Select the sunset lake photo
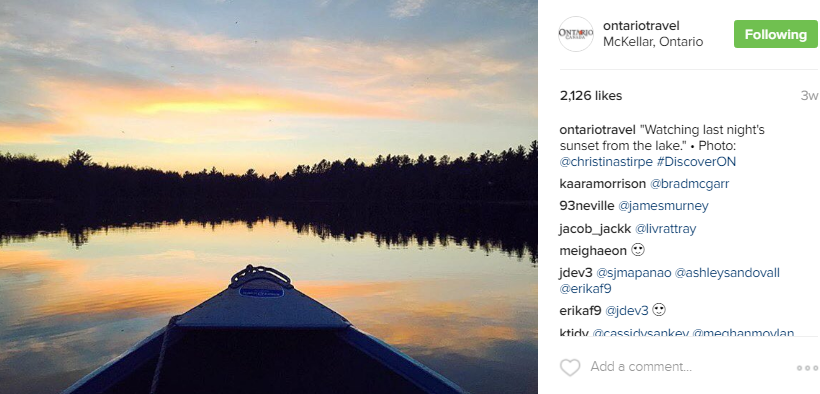The width and height of the screenshot is (820, 394). (x=269, y=197)
